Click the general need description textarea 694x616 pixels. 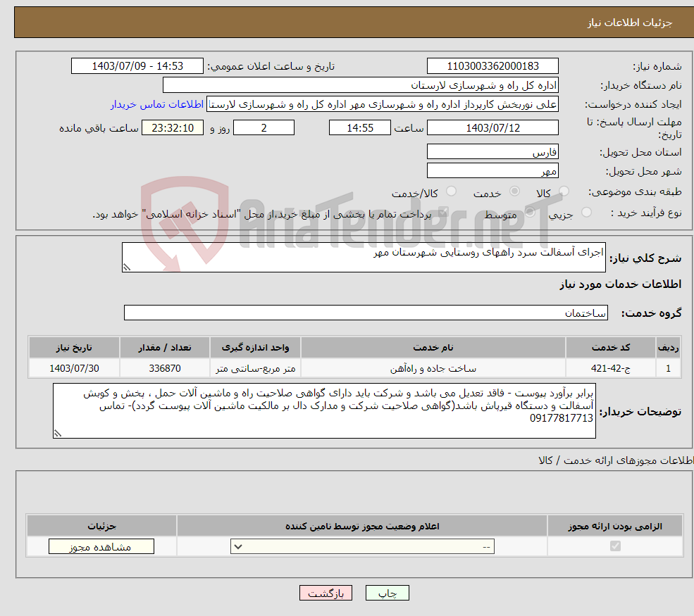pos(364,257)
